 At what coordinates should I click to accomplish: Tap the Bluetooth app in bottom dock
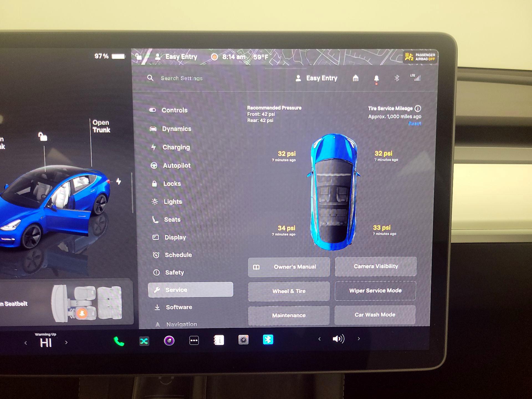tap(268, 340)
